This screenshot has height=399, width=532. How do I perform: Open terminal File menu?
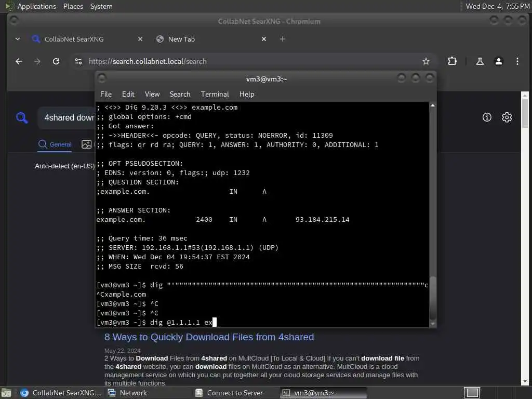point(106,95)
